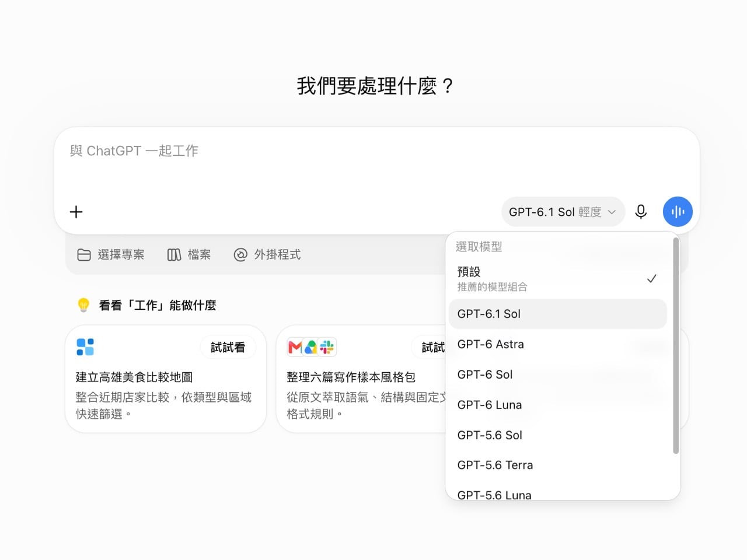Select 預設 推薦的模型組合 option
The width and height of the screenshot is (747, 560).
point(558,279)
